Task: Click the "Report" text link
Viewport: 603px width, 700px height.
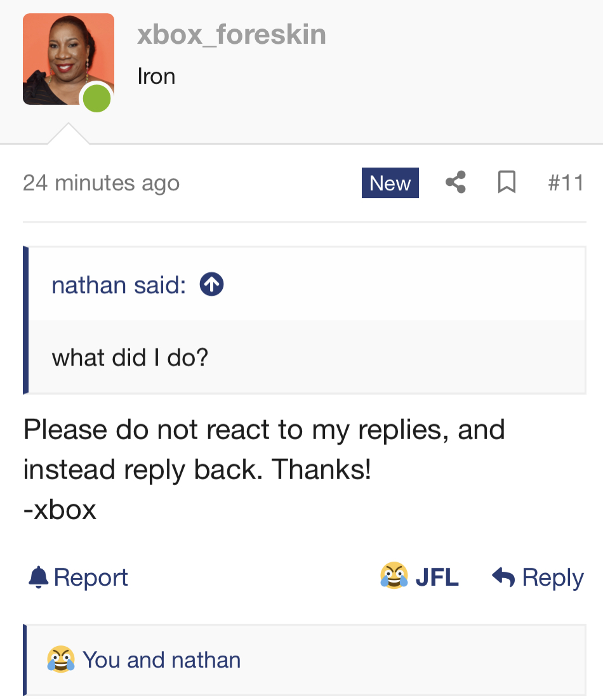Action: pyautogui.click(x=91, y=578)
